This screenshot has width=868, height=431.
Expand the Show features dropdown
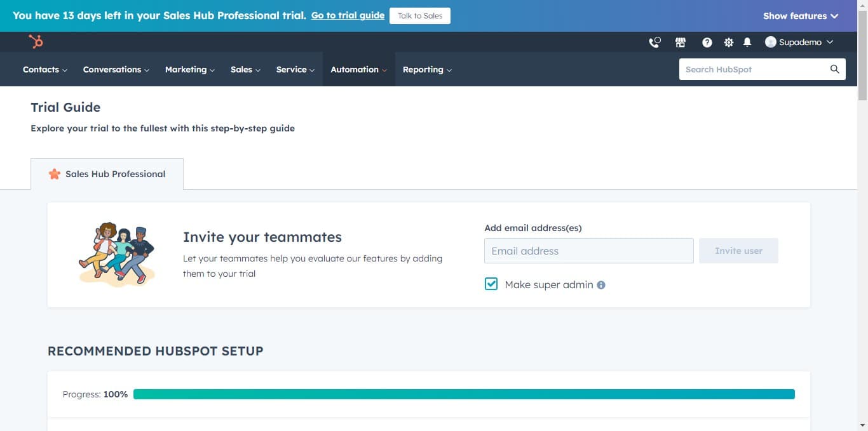(800, 16)
